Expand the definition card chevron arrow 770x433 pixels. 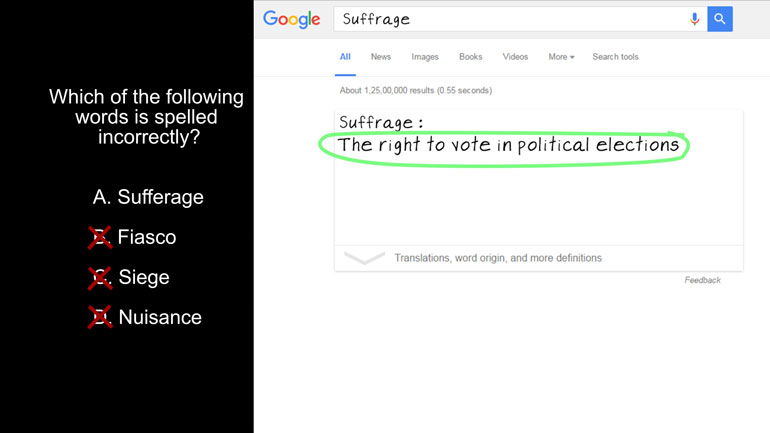[364, 258]
